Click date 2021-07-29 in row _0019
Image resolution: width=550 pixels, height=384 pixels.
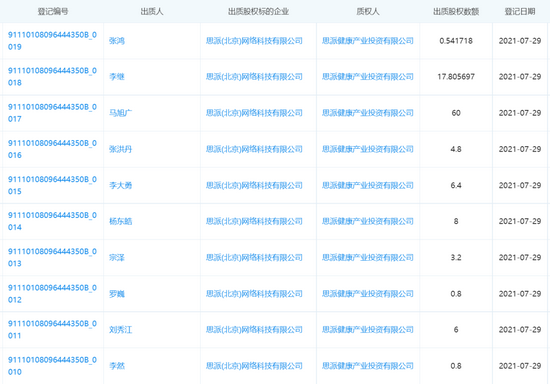(520, 41)
